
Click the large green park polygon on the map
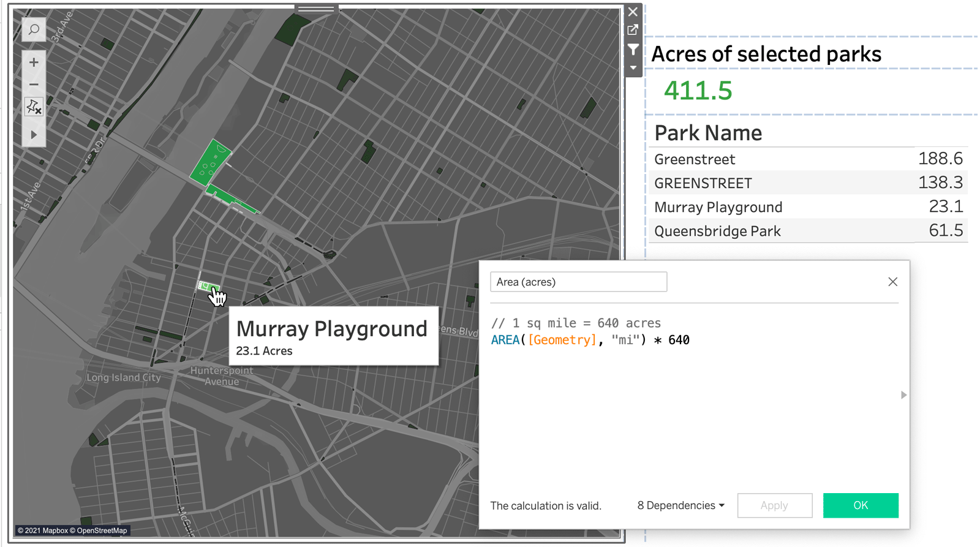tap(209, 164)
